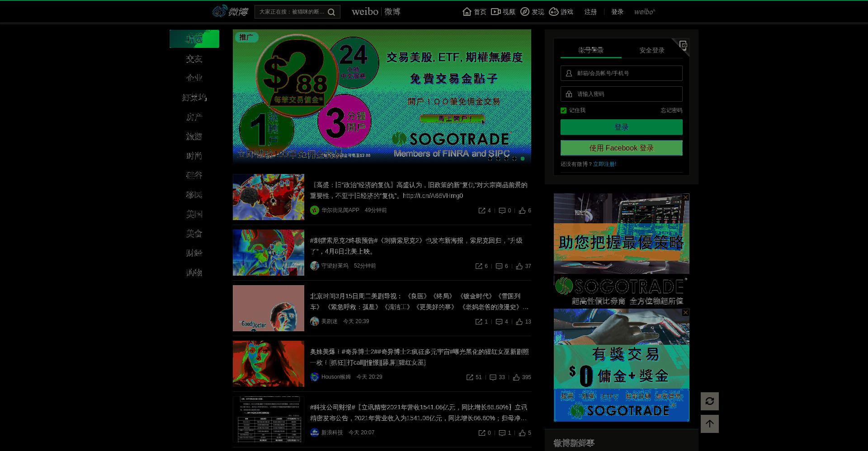The width and height of the screenshot is (868, 451).
Task: Select 购物 category in sidebar
Action: click(x=194, y=272)
